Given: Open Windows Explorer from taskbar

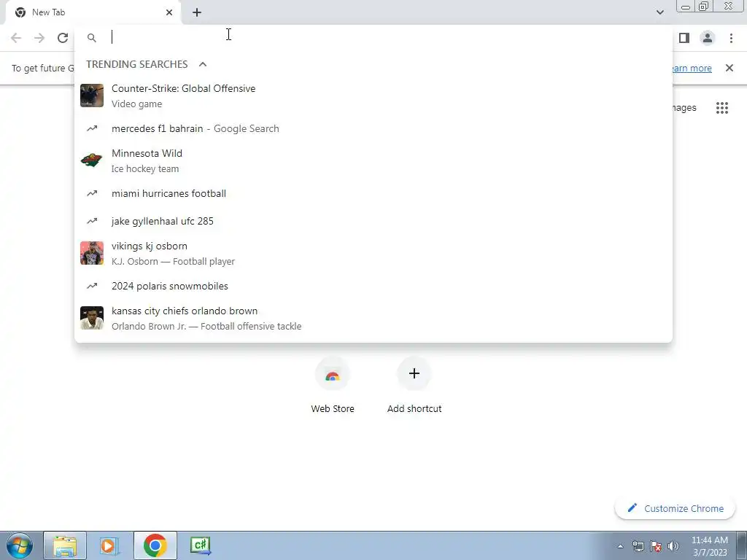Looking at the screenshot, I should click(65, 545).
